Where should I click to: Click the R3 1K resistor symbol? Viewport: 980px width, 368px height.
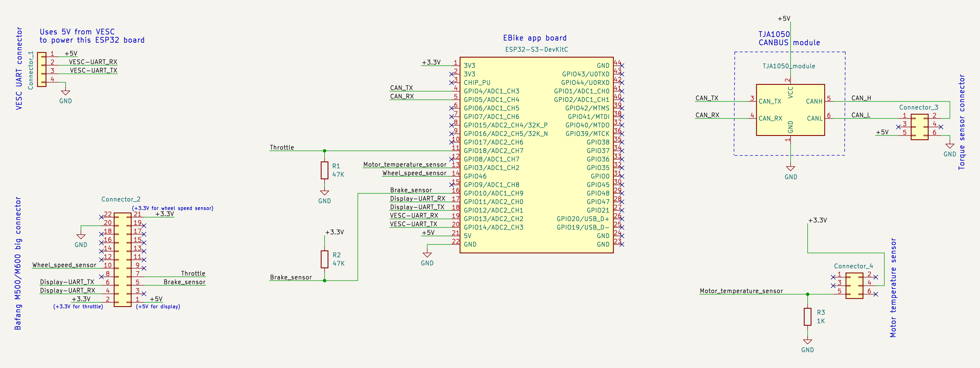[807, 316]
